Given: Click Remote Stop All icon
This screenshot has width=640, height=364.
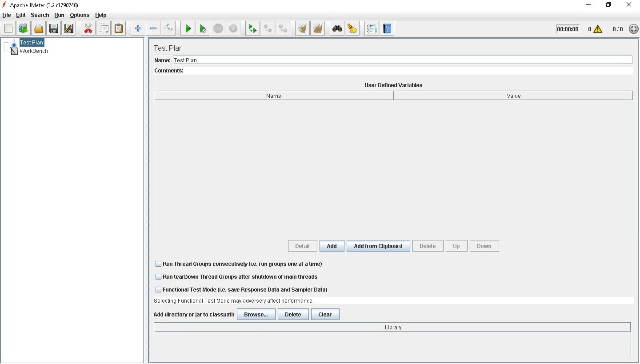Looking at the screenshot, I should pos(268,29).
